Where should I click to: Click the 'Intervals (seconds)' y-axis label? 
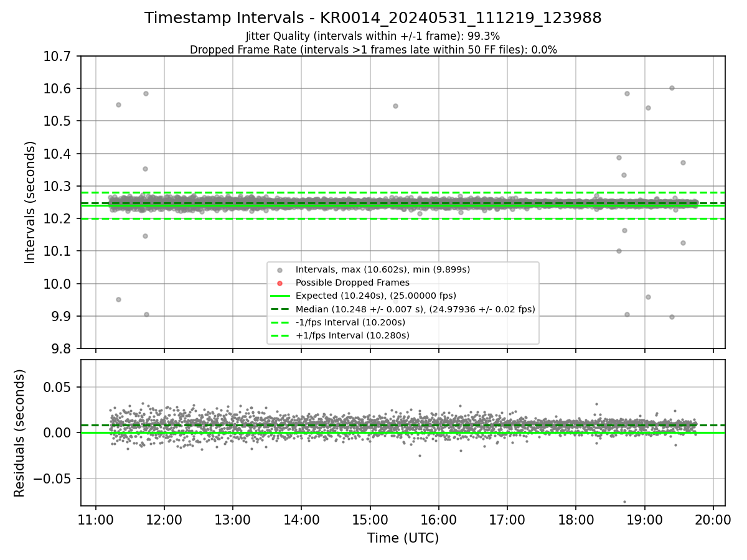click(x=31, y=202)
